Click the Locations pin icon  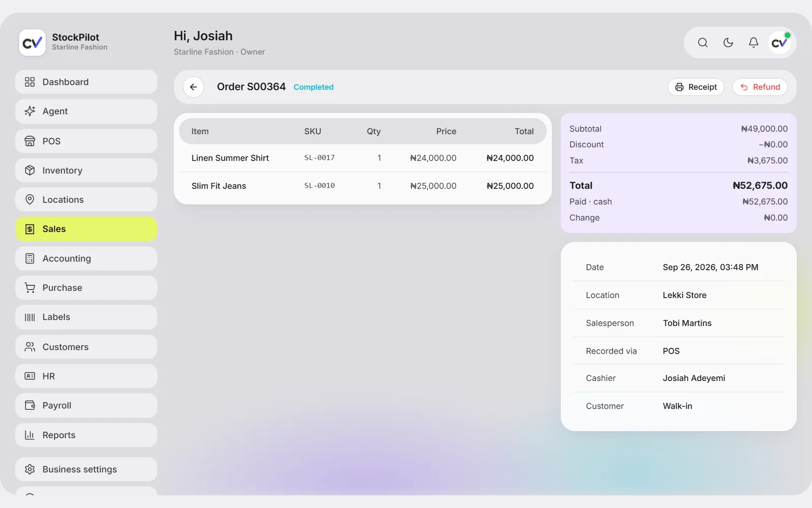[30, 200]
